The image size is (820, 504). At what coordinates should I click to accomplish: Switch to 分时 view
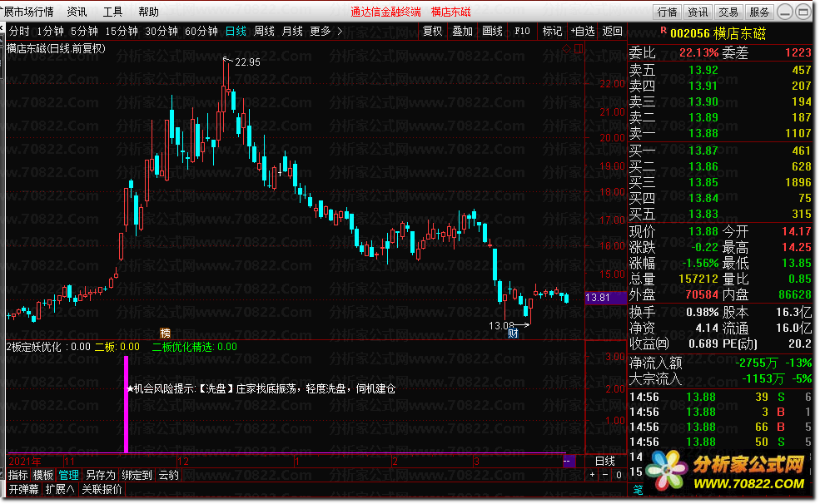(19, 32)
